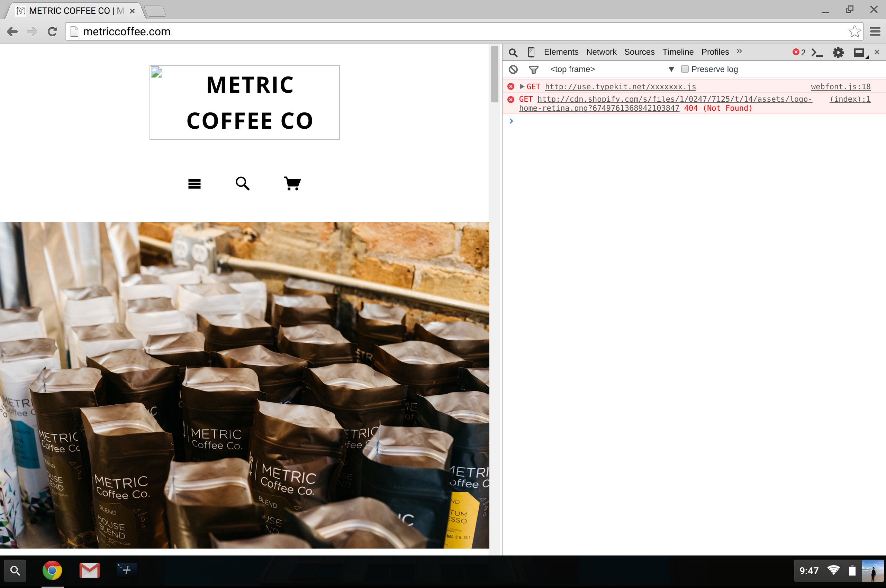
Task: Click the 9:47 clock in system tray
Action: click(x=809, y=571)
